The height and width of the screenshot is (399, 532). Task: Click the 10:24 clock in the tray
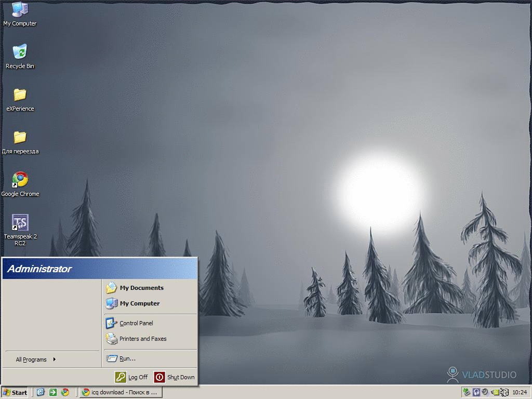pyautogui.click(x=520, y=392)
